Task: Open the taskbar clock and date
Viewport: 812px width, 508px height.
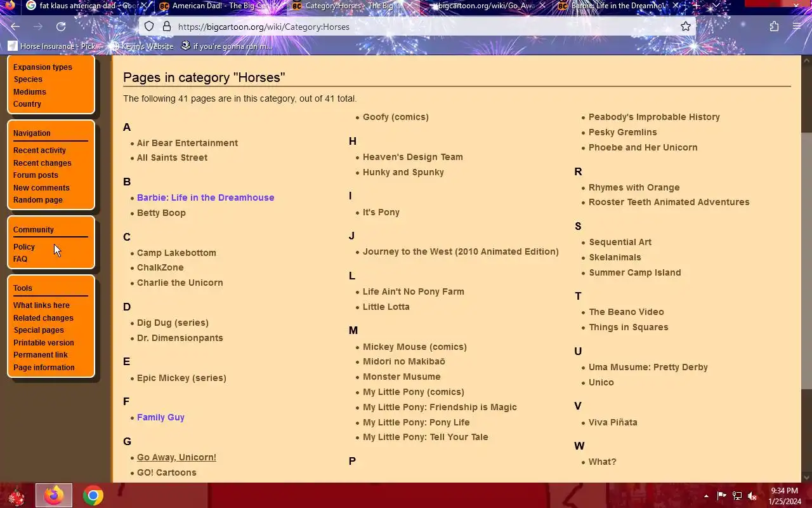Action: (x=784, y=496)
